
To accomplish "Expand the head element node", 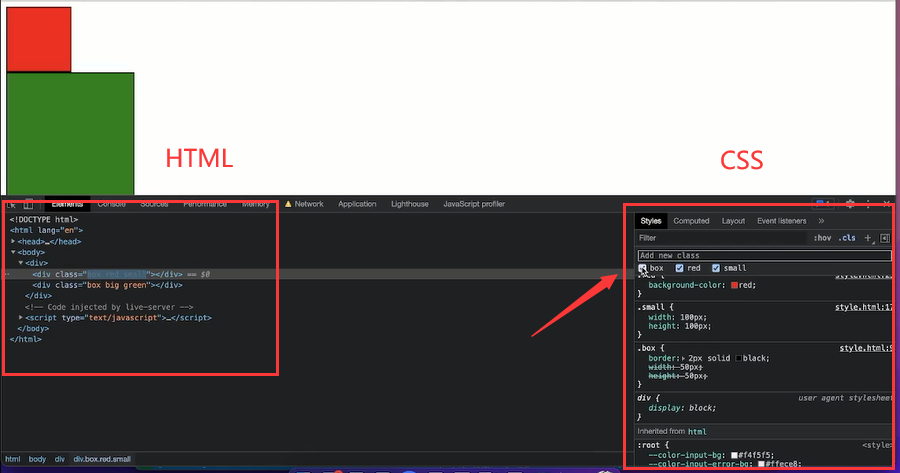I will (13, 242).
